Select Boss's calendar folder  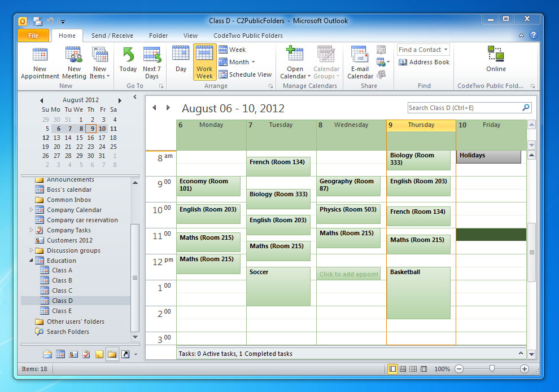[x=69, y=190]
